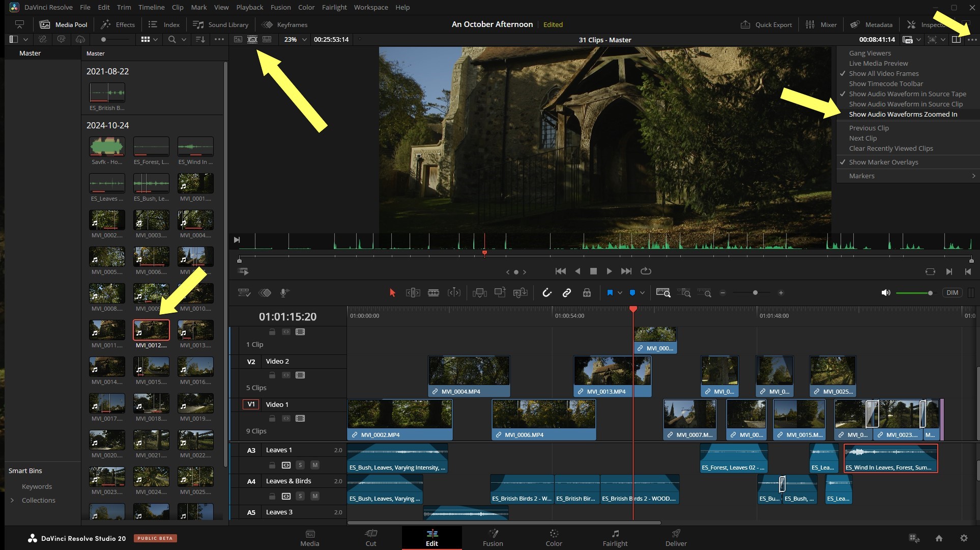This screenshot has width=980, height=550.
Task: Select the Blade Edit Mode tool
Action: [x=434, y=293]
